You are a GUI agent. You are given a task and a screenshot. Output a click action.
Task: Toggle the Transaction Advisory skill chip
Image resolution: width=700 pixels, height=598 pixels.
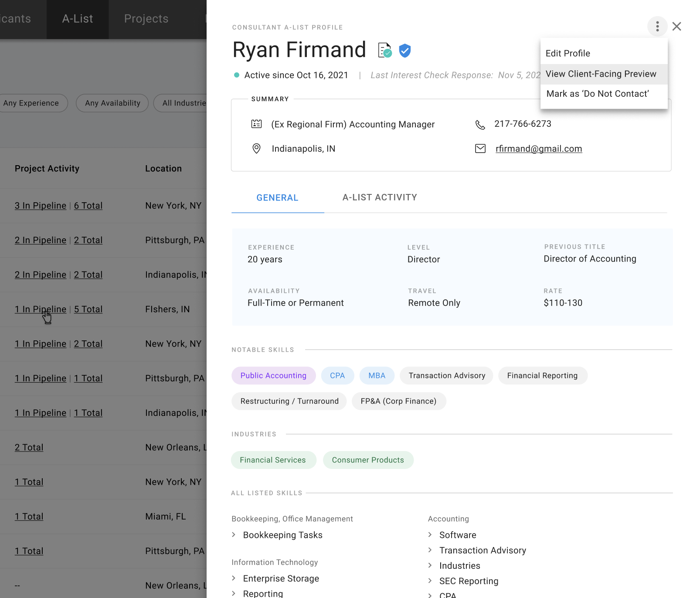tap(446, 375)
